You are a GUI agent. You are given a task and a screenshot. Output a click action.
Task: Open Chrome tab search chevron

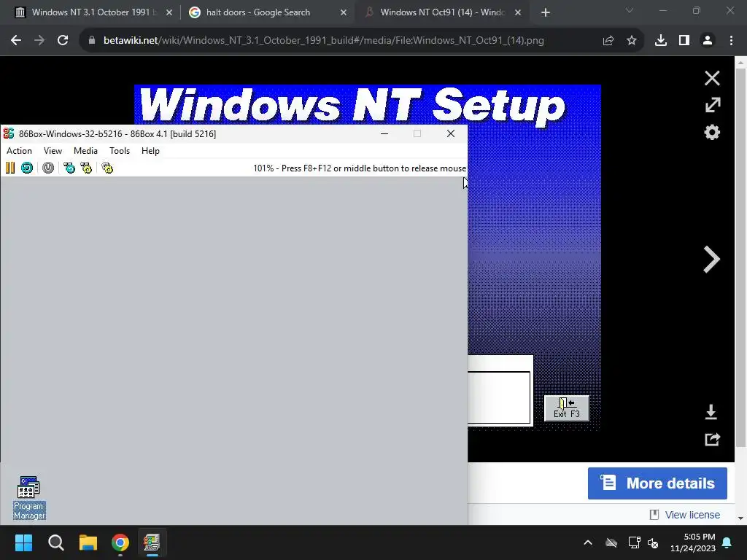630,10
